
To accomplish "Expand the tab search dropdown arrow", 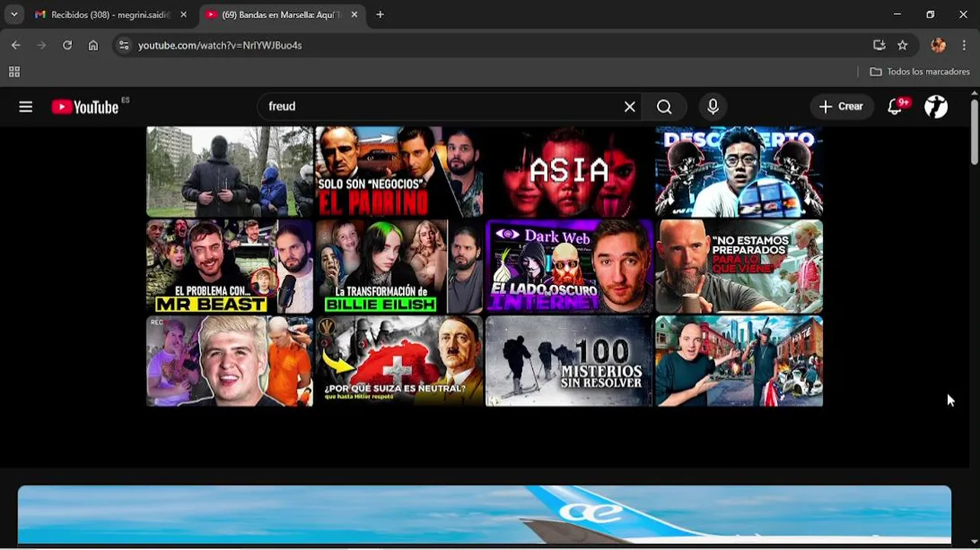I will [x=14, y=15].
